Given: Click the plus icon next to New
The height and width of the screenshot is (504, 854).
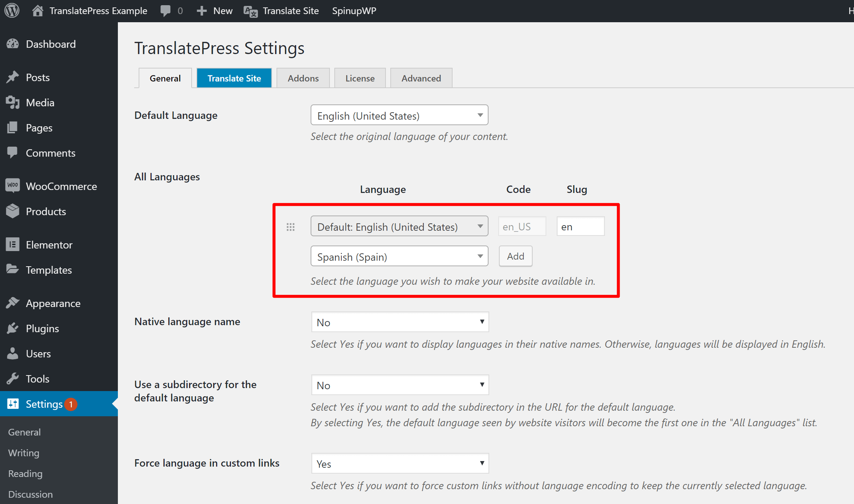Looking at the screenshot, I should (x=202, y=11).
